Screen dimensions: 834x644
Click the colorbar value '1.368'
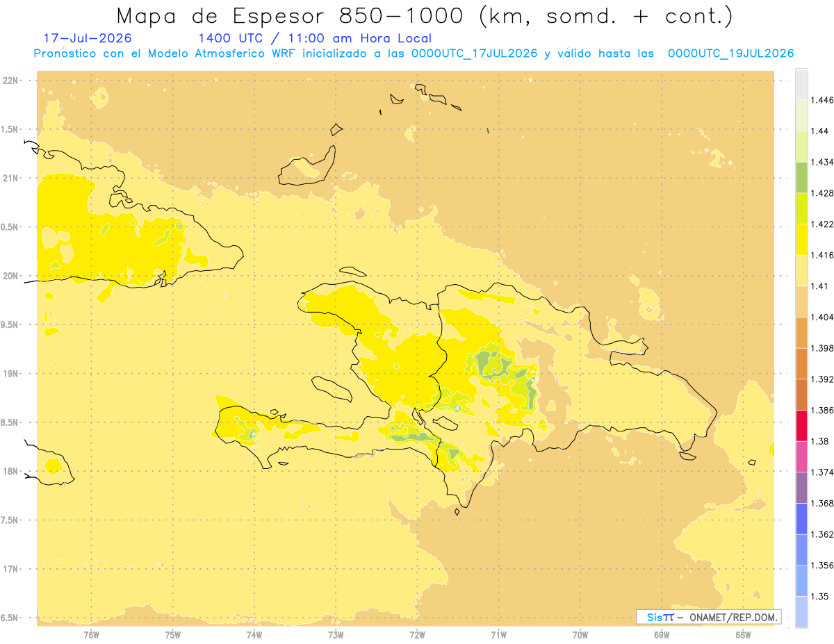tap(822, 503)
